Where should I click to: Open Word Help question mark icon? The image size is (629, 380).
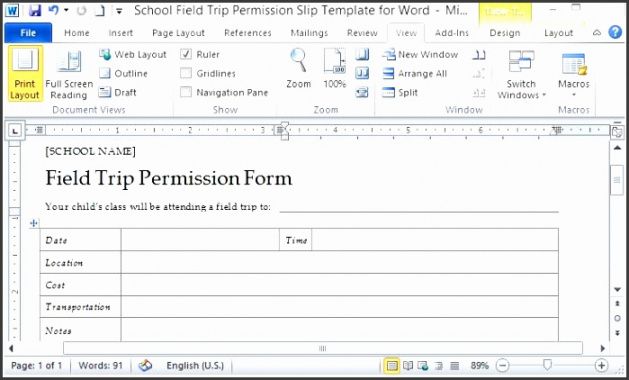[615, 32]
